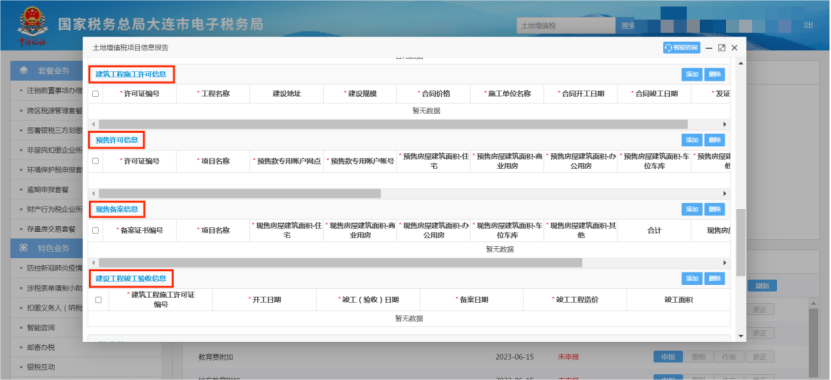Close the 土地增值税项目信息报告 dialog
The height and width of the screenshot is (380, 831).
735,48
